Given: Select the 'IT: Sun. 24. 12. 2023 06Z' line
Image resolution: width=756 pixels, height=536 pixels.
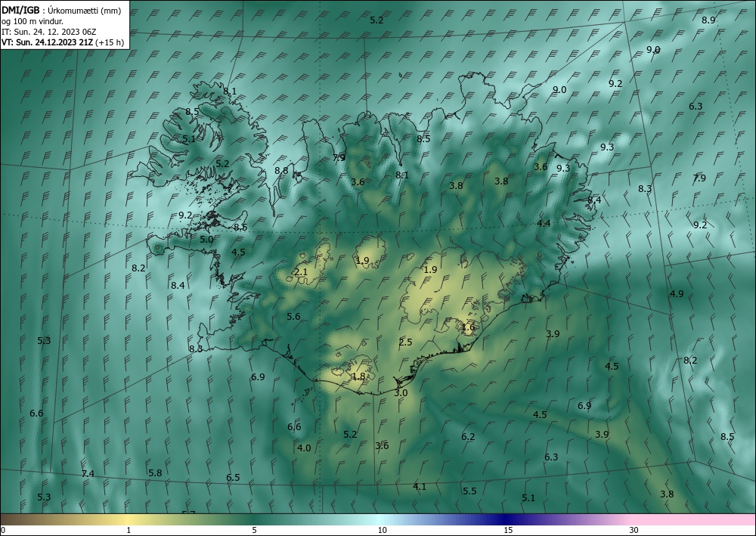Looking at the screenshot, I should pos(48,32).
